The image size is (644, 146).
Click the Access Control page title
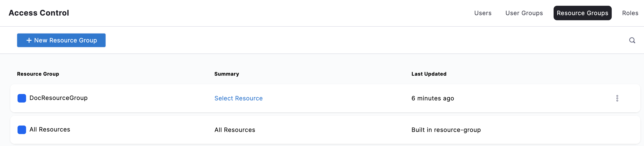(x=39, y=13)
